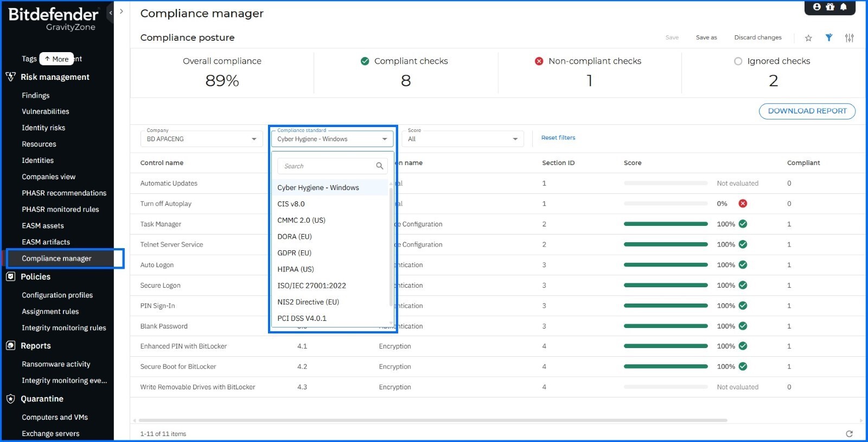Image resolution: width=868 pixels, height=442 pixels.
Task: Mark the view as favorite with the star
Action: pyautogui.click(x=808, y=38)
